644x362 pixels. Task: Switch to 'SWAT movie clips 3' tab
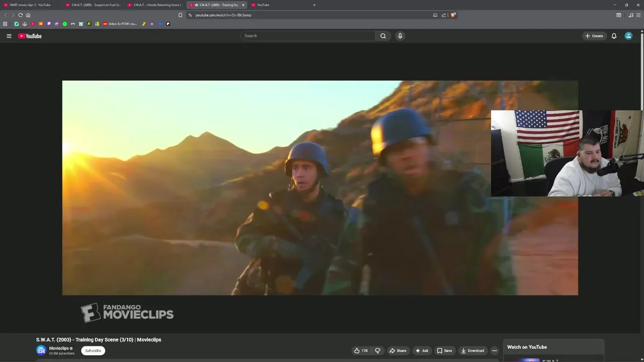(31, 5)
